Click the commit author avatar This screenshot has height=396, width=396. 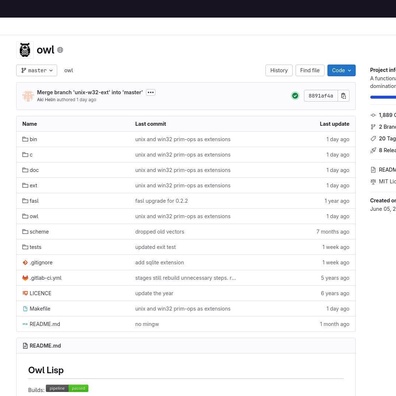pyautogui.click(x=28, y=96)
